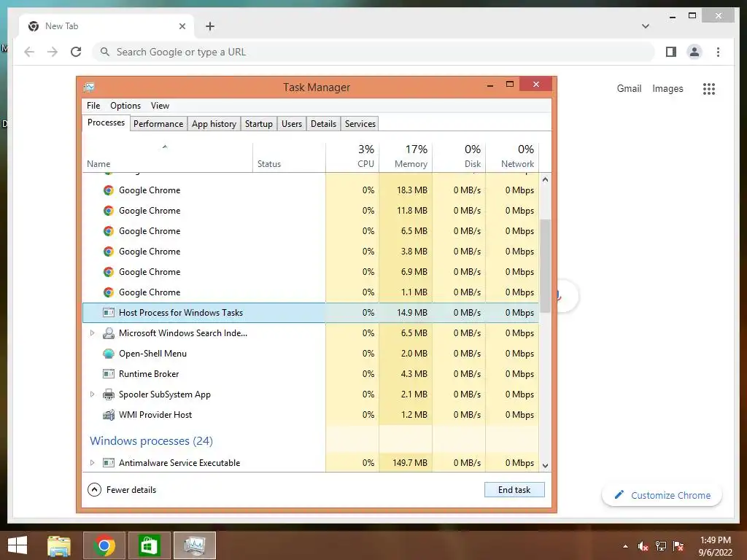Image resolution: width=747 pixels, height=560 pixels.
Task: Open the Options menu
Action: click(x=125, y=106)
